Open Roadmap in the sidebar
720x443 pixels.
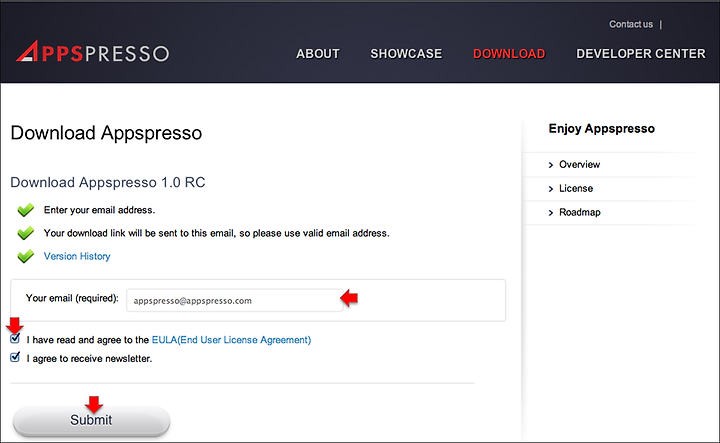[579, 212]
